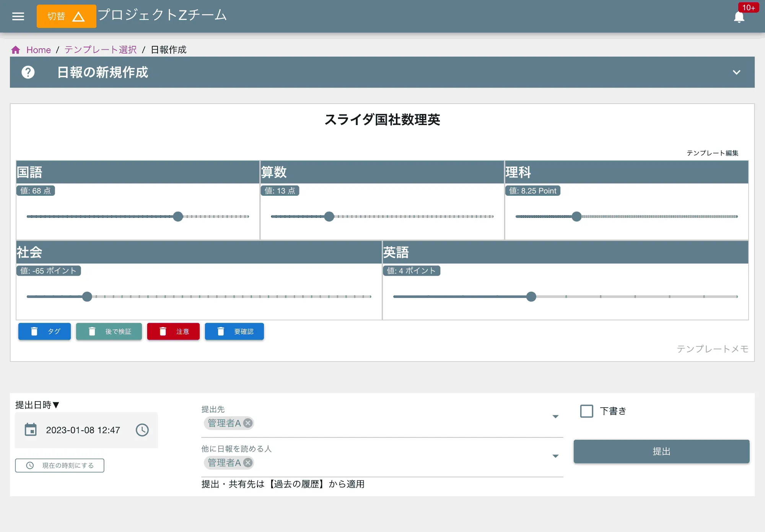Submit the report with the 提出 button
Viewport: 765px width, 532px height.
tap(661, 451)
